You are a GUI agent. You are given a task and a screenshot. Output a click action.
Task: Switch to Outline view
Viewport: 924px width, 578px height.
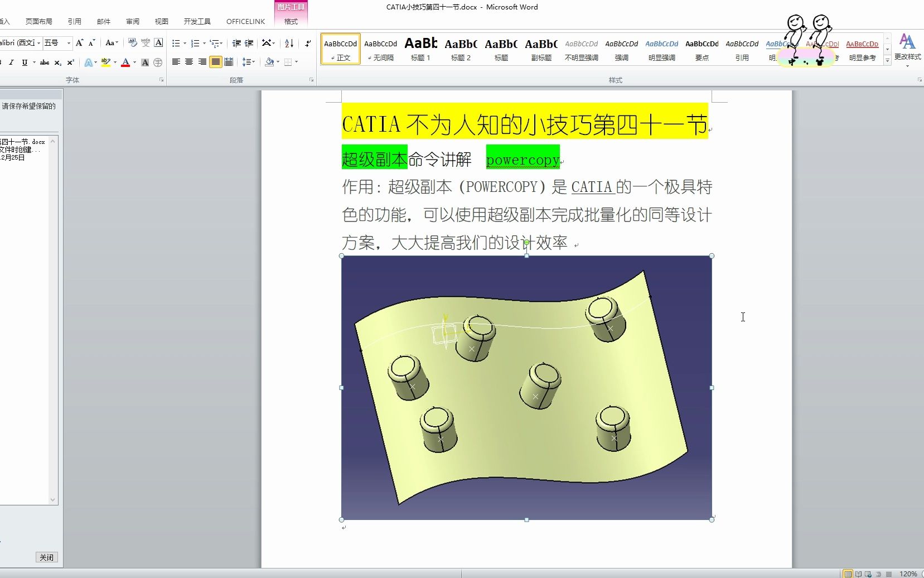pos(878,574)
